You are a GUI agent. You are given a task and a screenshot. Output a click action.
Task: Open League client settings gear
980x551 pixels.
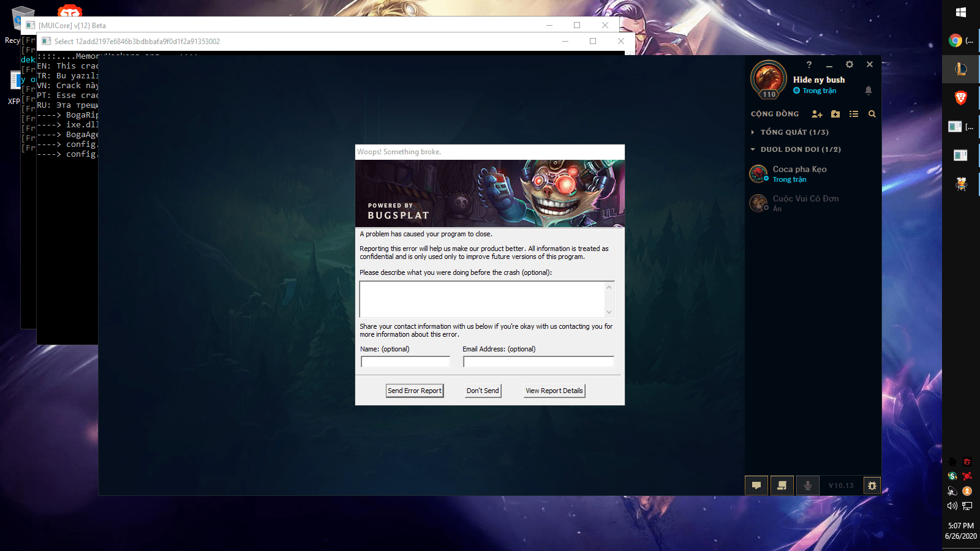coord(850,64)
